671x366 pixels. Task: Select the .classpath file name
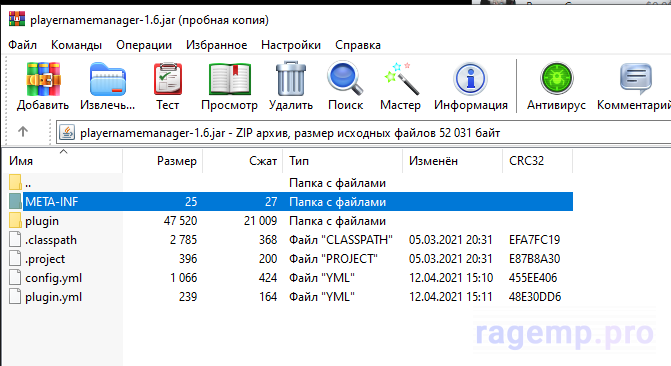[x=51, y=240]
